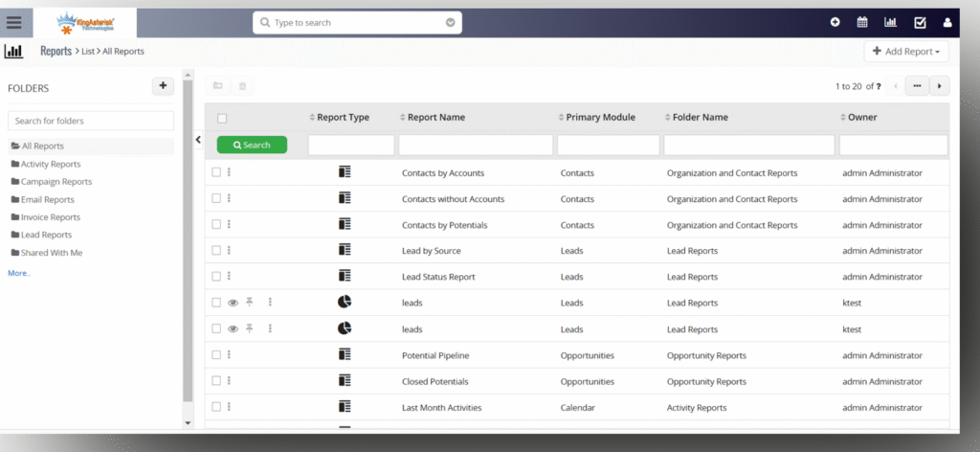Select the Lead Status Report checkbox

coord(216,276)
